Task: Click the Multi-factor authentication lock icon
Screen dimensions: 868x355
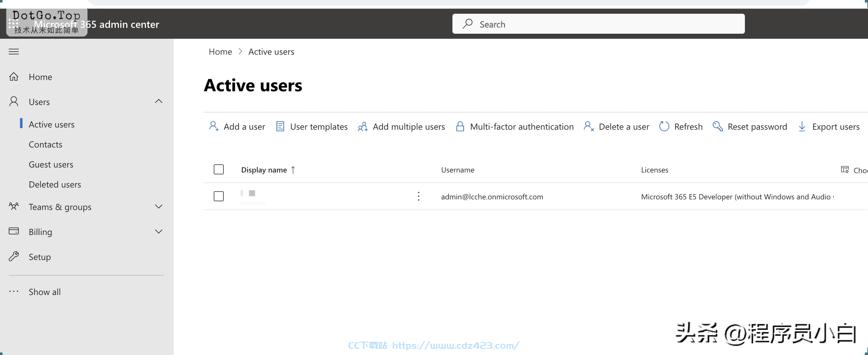Action: point(460,127)
